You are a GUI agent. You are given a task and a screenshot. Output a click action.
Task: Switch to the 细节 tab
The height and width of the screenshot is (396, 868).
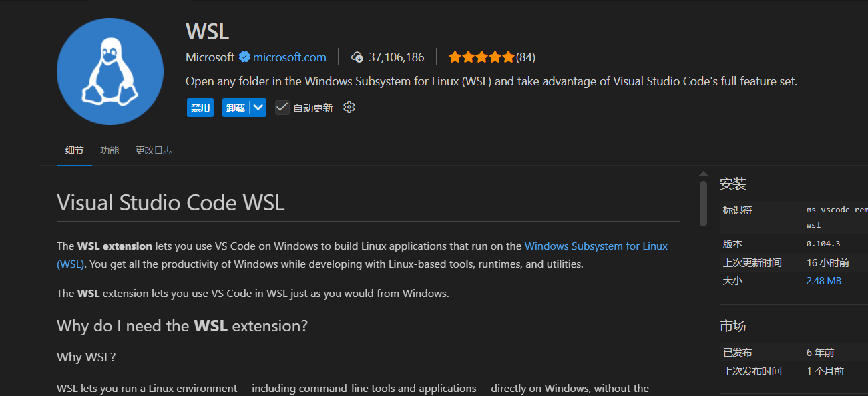pyautogui.click(x=74, y=150)
